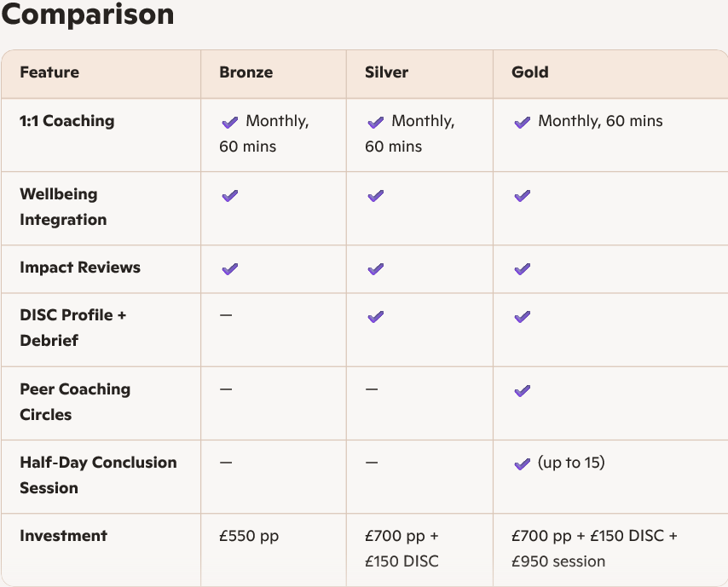Image resolution: width=728 pixels, height=587 pixels.
Task: Click Silver Impact Reviews checkmark
Action: point(376,268)
